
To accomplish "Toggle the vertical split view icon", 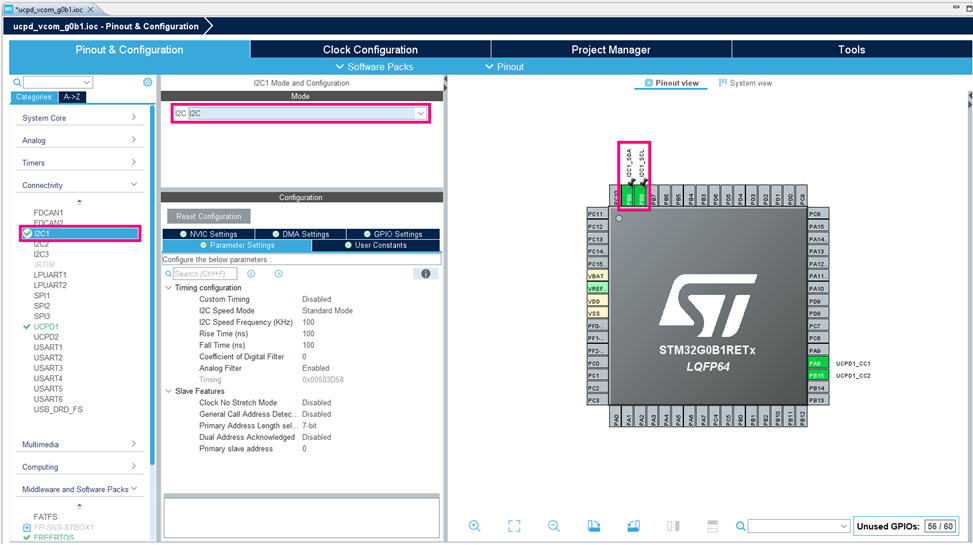I will (673, 526).
